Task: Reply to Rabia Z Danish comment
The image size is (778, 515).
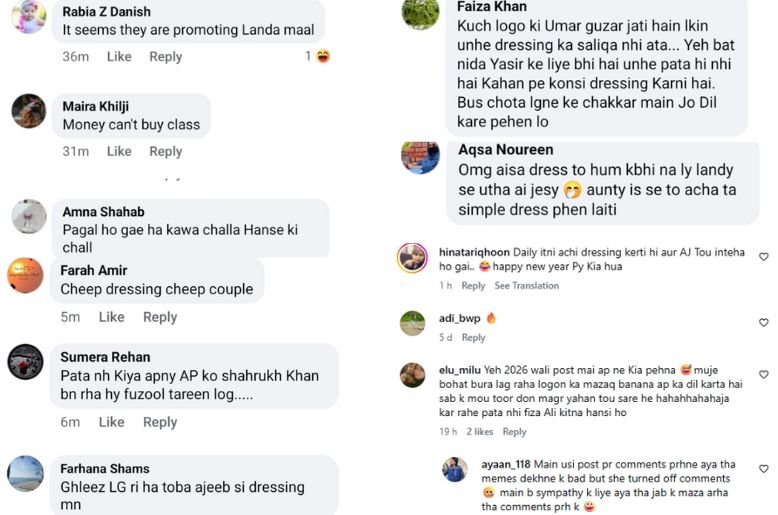Action: tap(166, 57)
